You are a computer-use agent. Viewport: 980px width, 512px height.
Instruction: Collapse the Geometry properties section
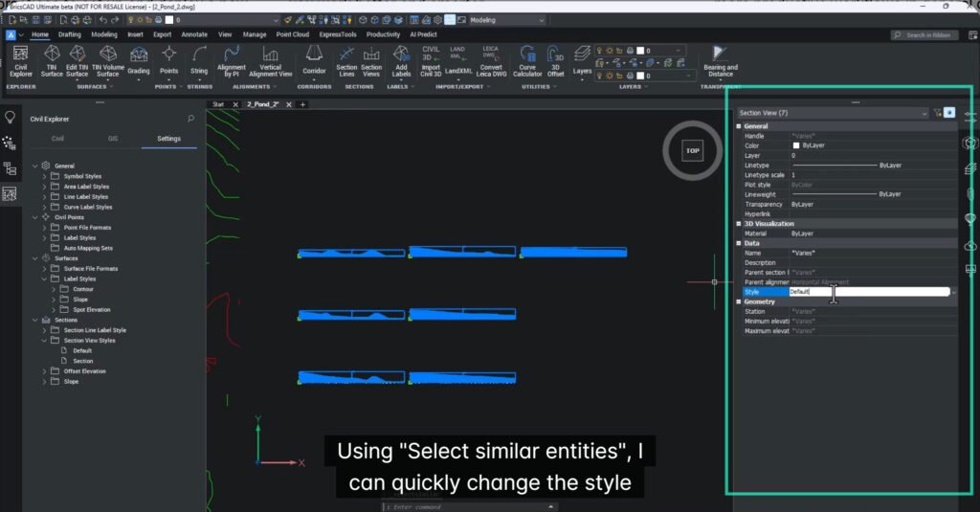(x=739, y=301)
